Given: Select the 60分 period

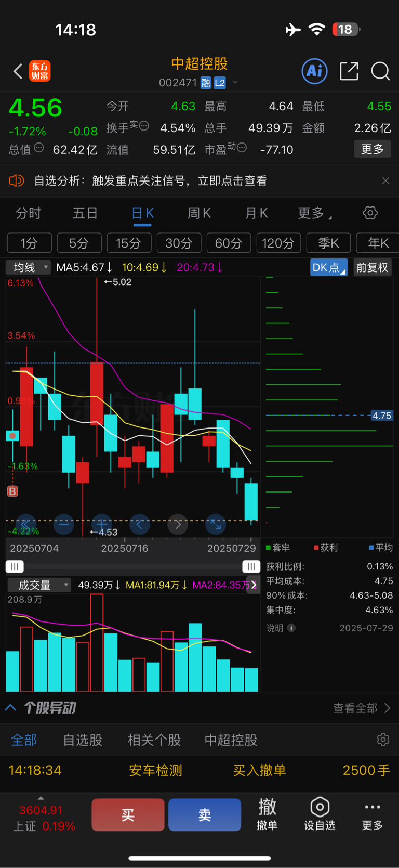Looking at the screenshot, I should 229,243.
